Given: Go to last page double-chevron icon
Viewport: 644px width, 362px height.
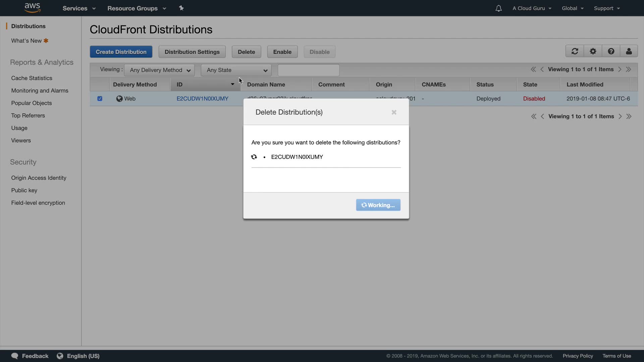Looking at the screenshot, I should tap(629, 69).
